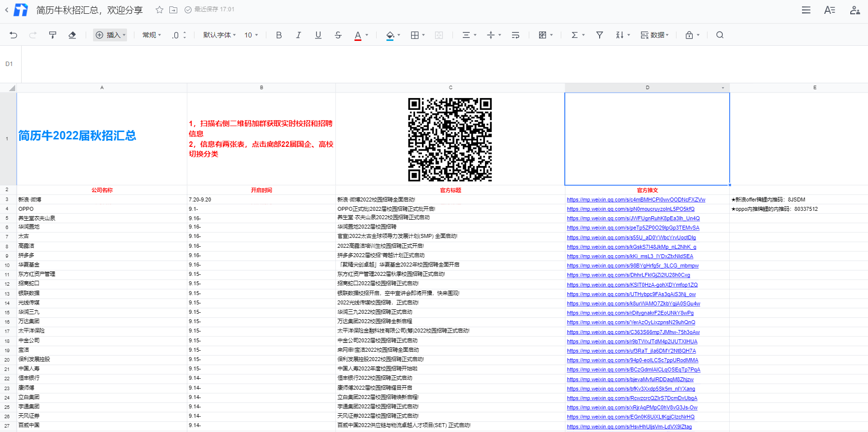Open the 插入 insert menu
This screenshot has width=868, height=432.
(x=110, y=35)
